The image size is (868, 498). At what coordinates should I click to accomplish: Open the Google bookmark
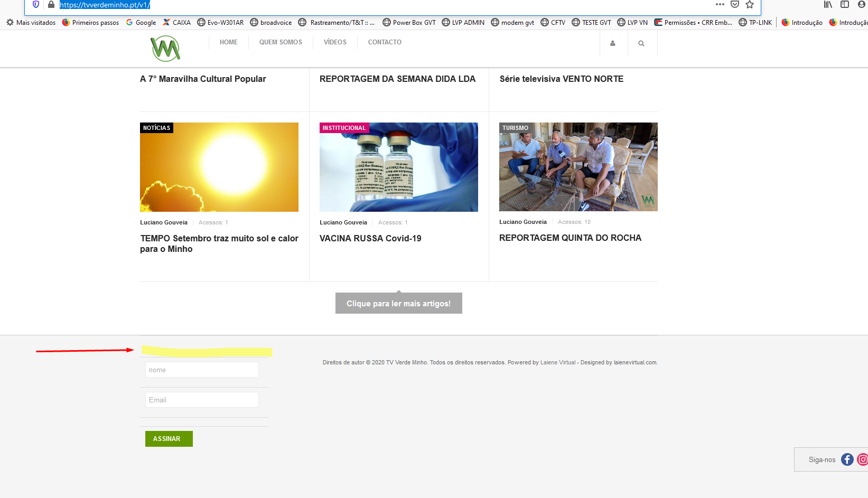tap(141, 23)
